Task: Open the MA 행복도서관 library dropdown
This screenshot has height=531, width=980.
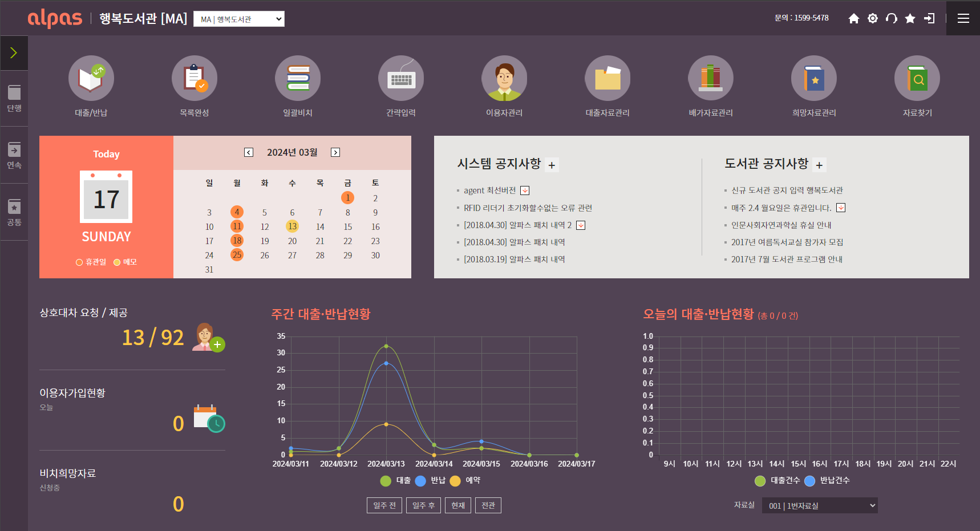Action: click(x=239, y=19)
